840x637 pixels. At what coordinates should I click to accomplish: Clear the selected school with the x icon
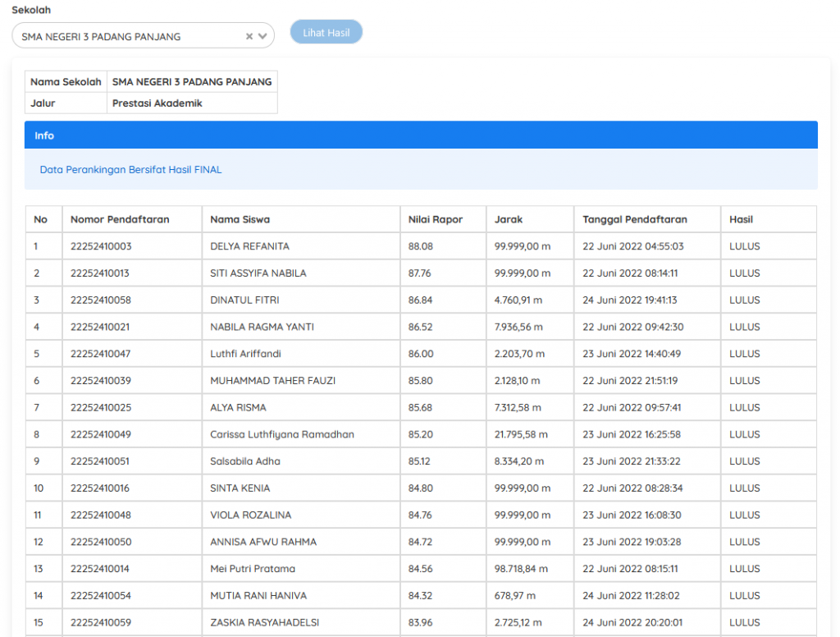pos(249,36)
